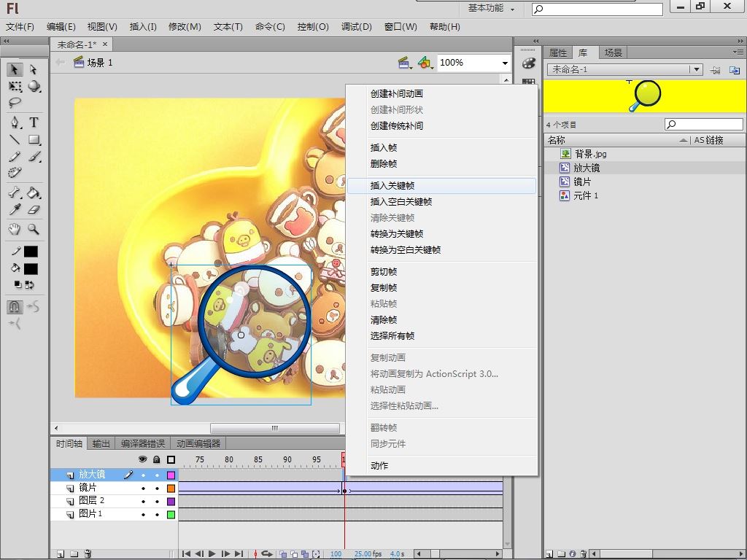Toggle visibility dot for 镜片 layer
This screenshot has height=560, width=747.
point(143,488)
